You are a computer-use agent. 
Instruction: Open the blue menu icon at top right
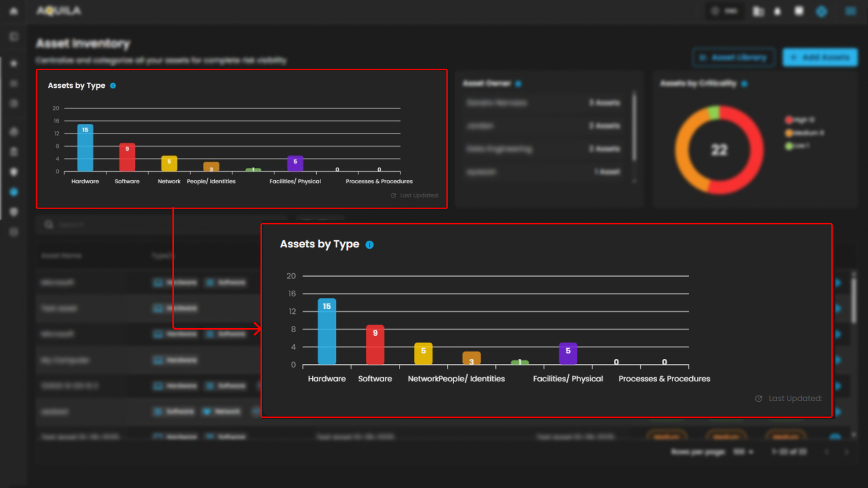850,11
